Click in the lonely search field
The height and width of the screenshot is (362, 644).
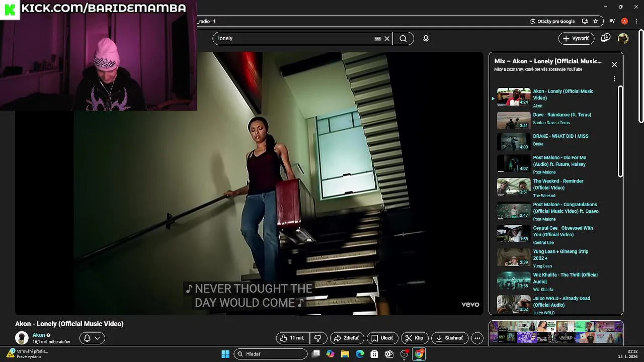[x=297, y=38]
